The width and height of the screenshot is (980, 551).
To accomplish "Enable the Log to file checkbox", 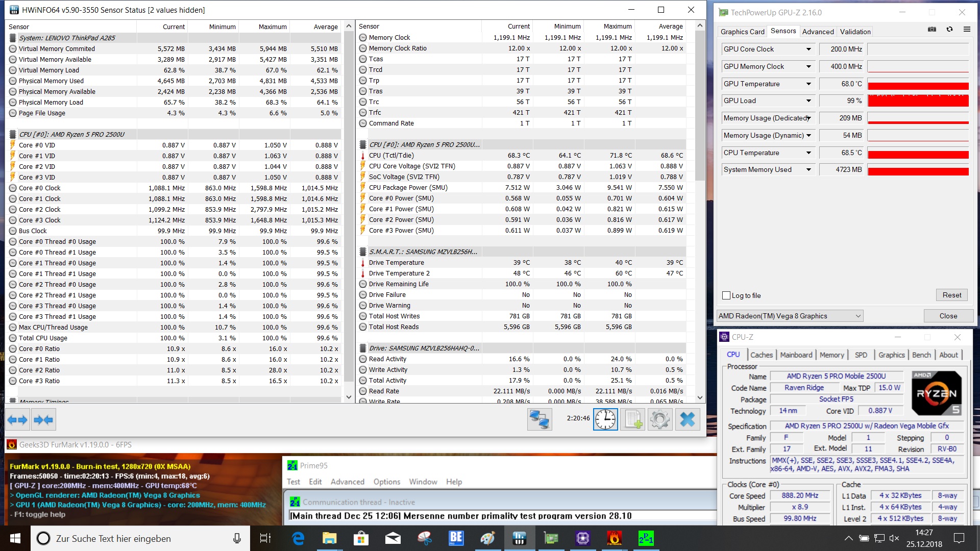I will click(726, 295).
